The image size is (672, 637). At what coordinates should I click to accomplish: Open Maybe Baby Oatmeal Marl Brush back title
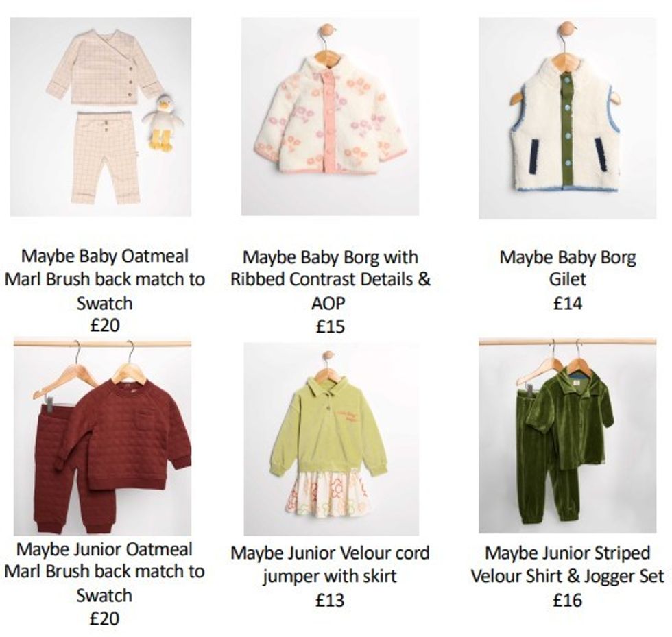click(104, 280)
